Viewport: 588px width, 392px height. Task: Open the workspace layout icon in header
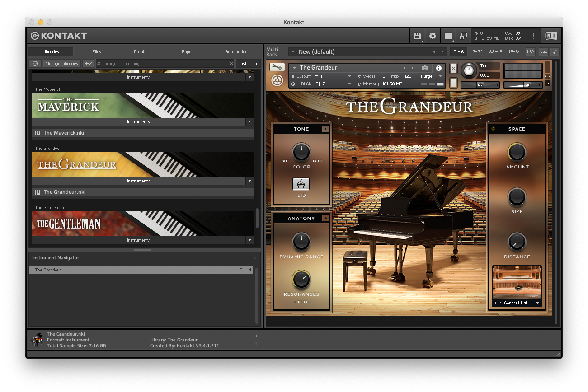click(448, 36)
